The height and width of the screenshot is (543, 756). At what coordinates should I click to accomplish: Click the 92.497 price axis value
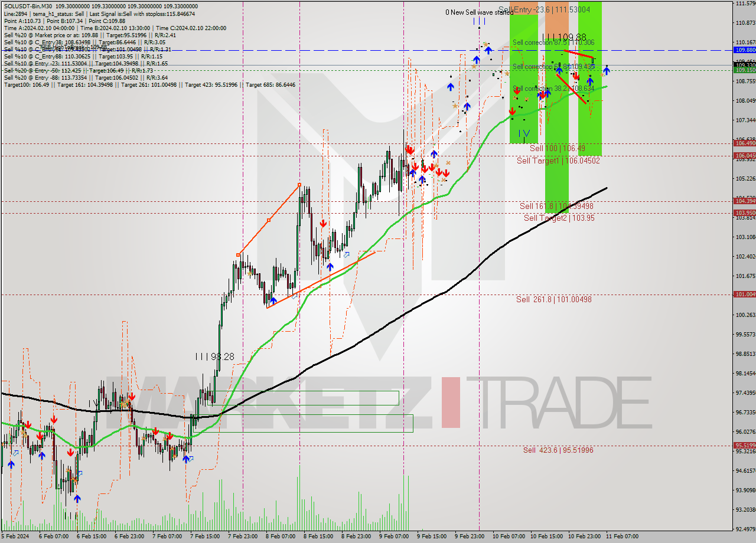(x=745, y=529)
